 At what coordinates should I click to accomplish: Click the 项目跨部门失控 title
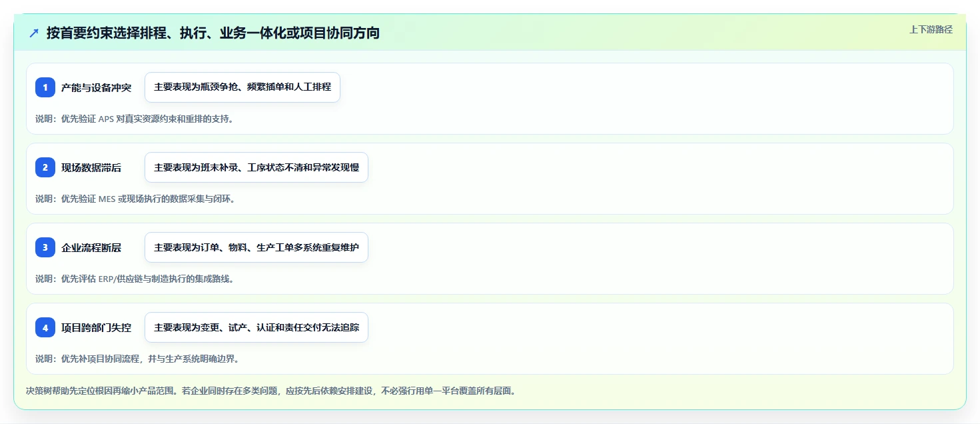[x=96, y=327]
